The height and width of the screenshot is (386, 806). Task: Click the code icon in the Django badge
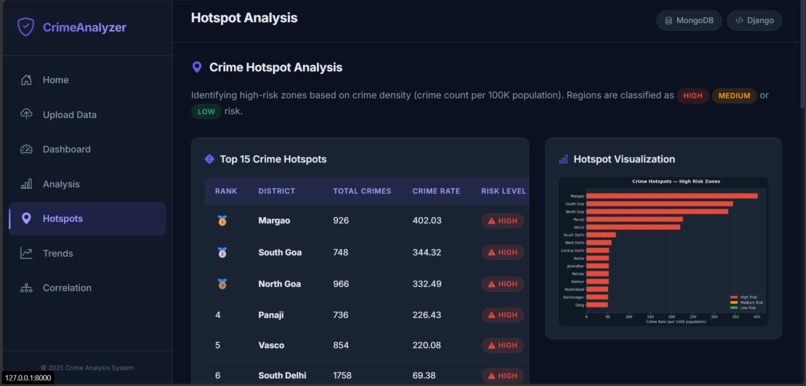coord(739,21)
